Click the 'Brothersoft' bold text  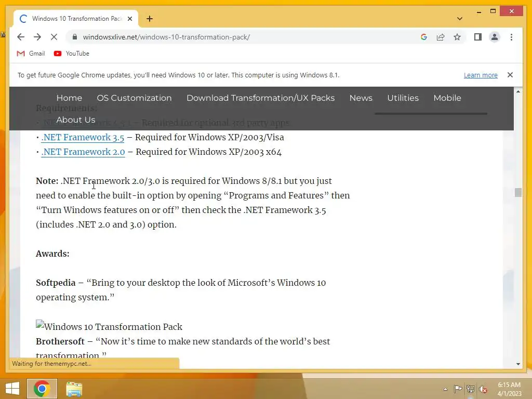tap(60, 341)
